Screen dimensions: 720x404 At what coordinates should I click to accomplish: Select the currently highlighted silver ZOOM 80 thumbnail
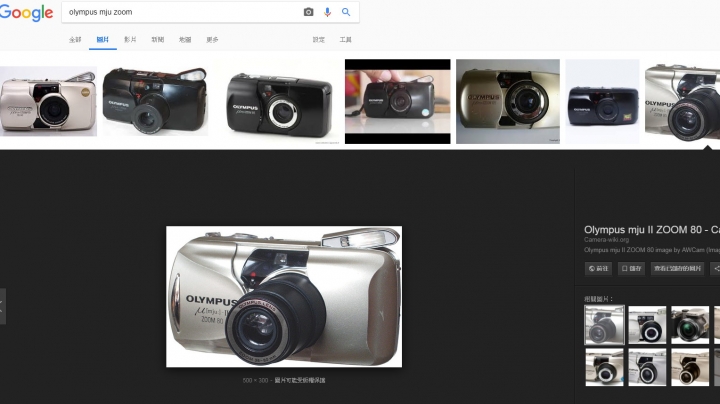tap(682, 101)
